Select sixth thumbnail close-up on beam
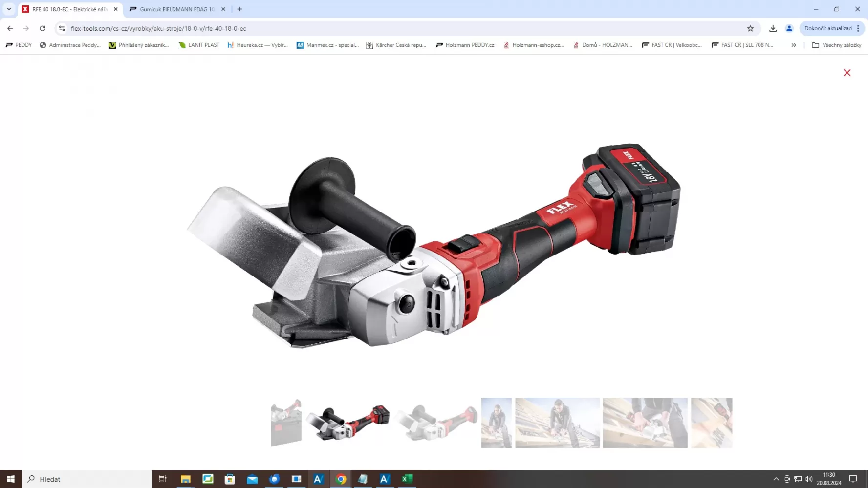Viewport: 868px width, 488px height. click(x=645, y=423)
